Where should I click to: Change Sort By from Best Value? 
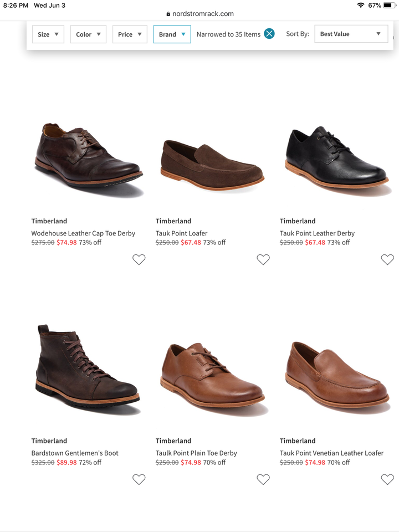[351, 34]
